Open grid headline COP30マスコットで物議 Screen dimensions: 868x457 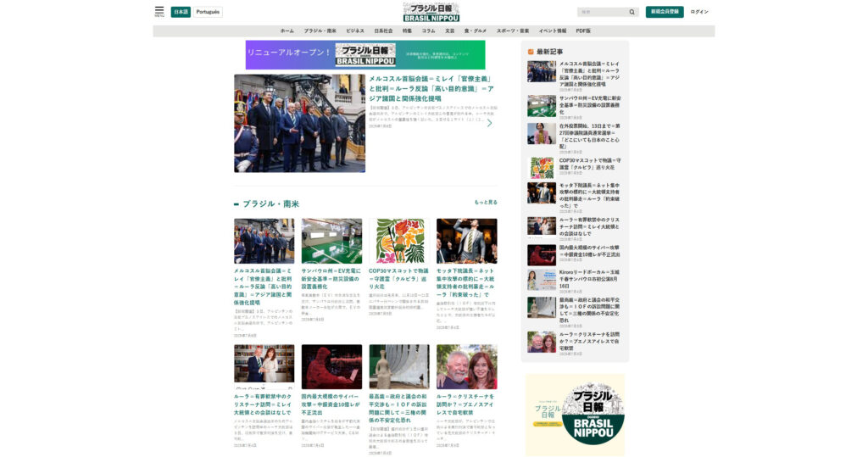click(x=398, y=279)
